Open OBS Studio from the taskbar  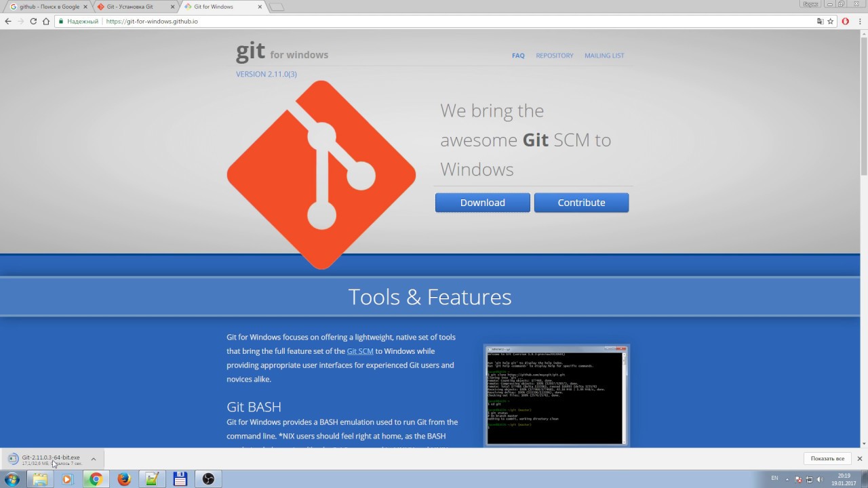(x=208, y=479)
